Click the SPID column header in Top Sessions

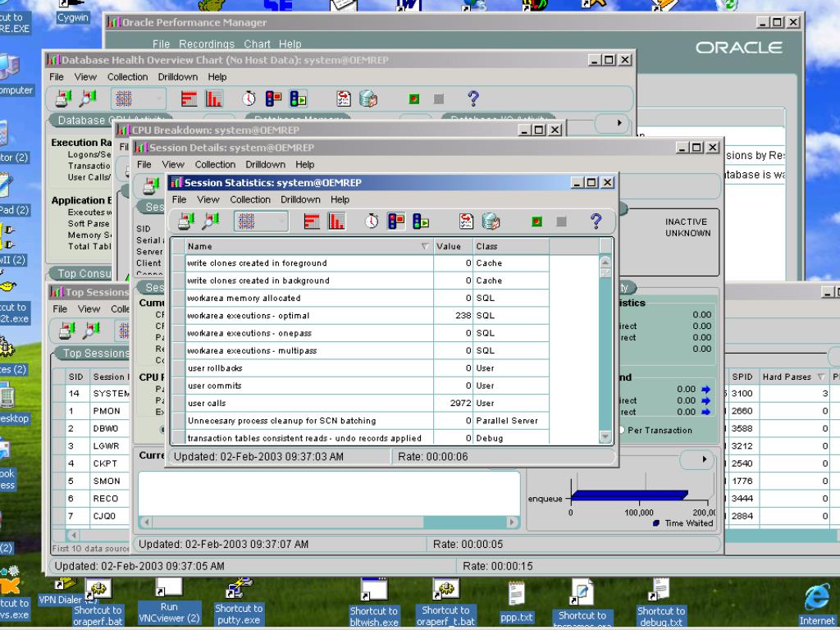tap(742, 377)
